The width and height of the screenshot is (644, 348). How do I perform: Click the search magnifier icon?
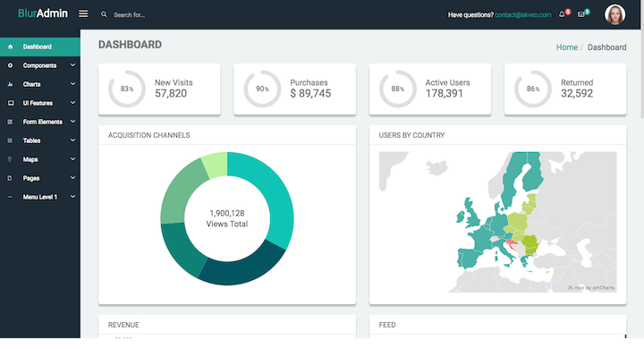[x=104, y=14]
